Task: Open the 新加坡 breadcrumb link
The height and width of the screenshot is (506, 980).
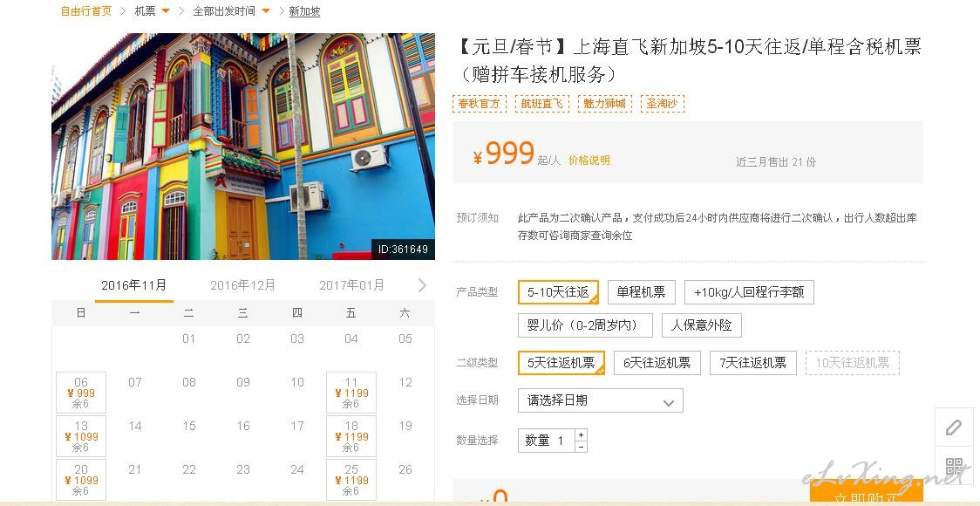Action: [304, 11]
